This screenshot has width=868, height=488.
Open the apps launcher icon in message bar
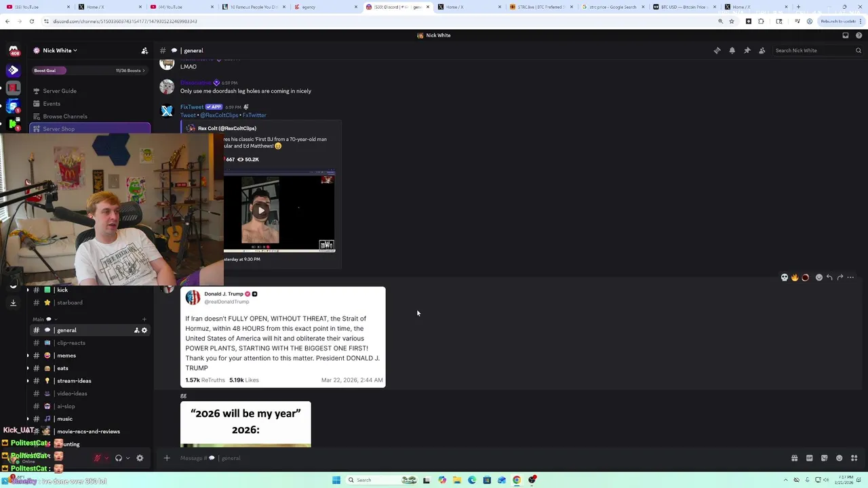coord(854,458)
